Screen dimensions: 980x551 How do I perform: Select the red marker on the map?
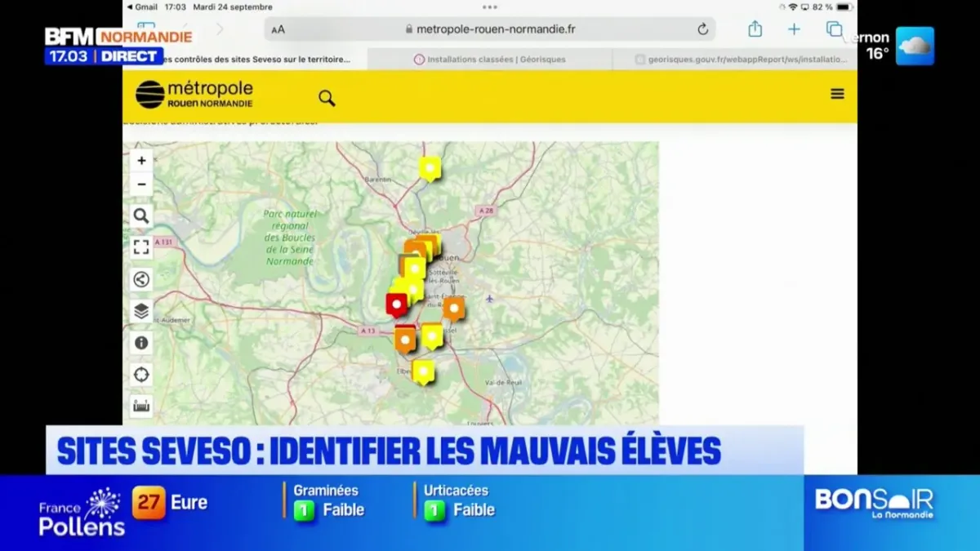click(396, 304)
